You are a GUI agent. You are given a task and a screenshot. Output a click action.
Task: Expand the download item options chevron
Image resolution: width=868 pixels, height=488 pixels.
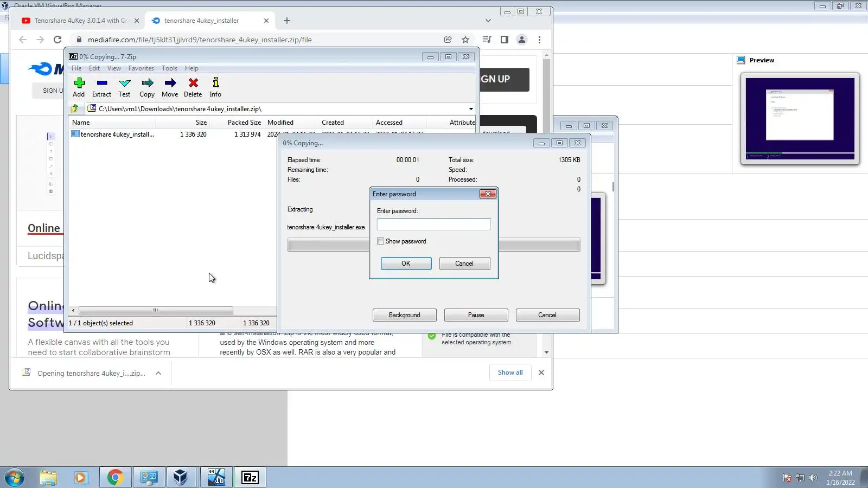point(158,373)
